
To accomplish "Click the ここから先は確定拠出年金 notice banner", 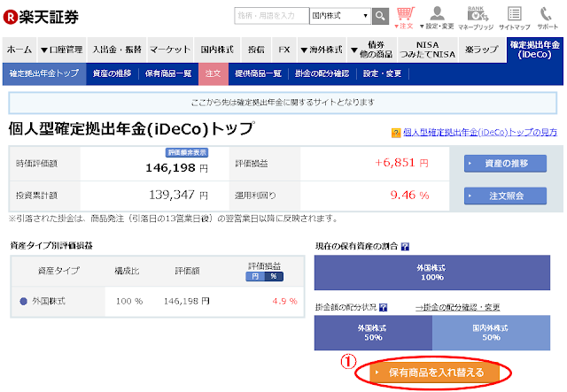I will (x=283, y=103).
